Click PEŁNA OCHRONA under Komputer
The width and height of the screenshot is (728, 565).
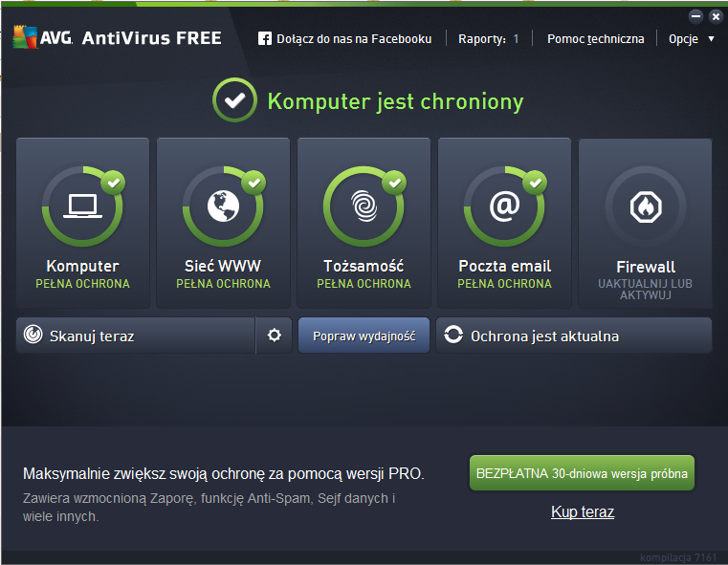[82, 283]
